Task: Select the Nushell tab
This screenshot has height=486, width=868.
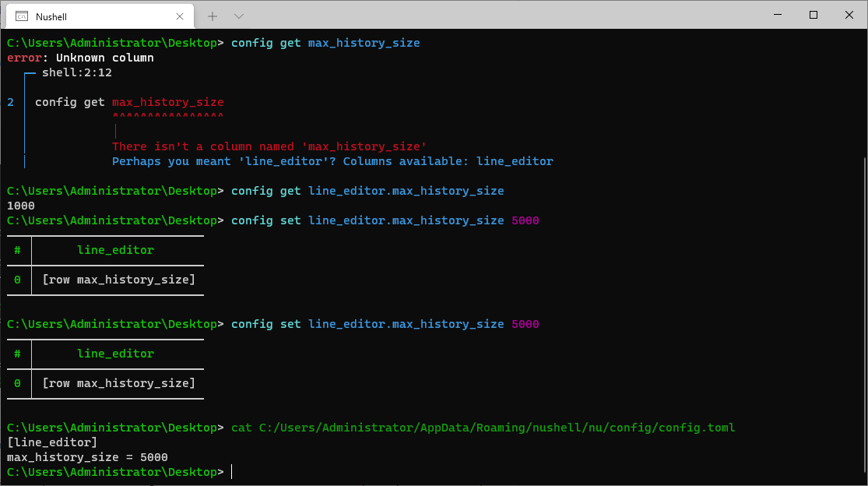Action: point(100,16)
